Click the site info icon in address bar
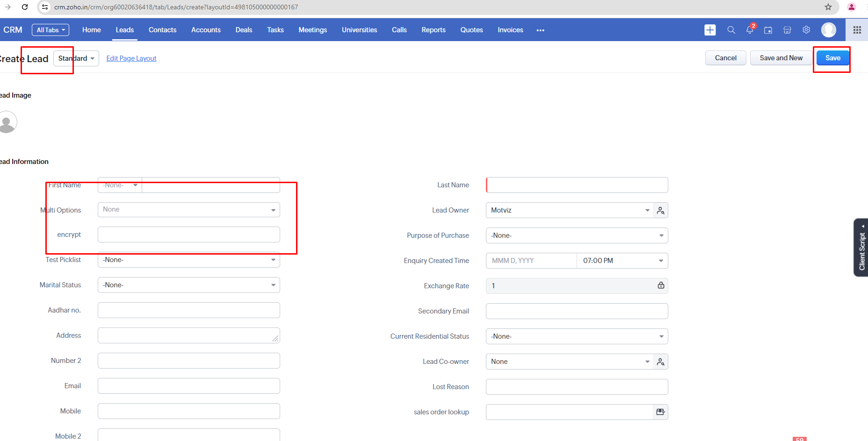This screenshot has height=441, width=868. tap(44, 7)
